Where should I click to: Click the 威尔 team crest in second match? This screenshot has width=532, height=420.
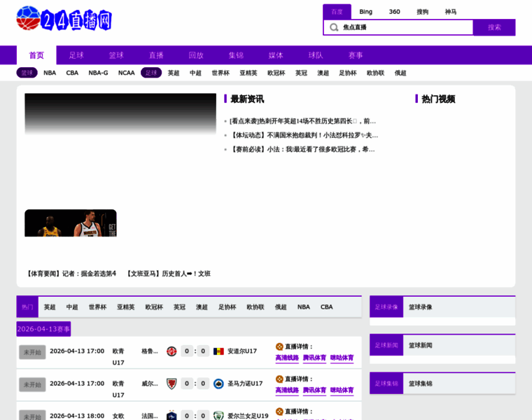171,384
